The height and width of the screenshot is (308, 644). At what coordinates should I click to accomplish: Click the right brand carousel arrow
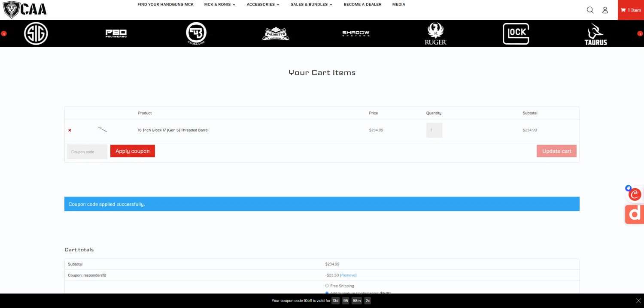point(640,33)
